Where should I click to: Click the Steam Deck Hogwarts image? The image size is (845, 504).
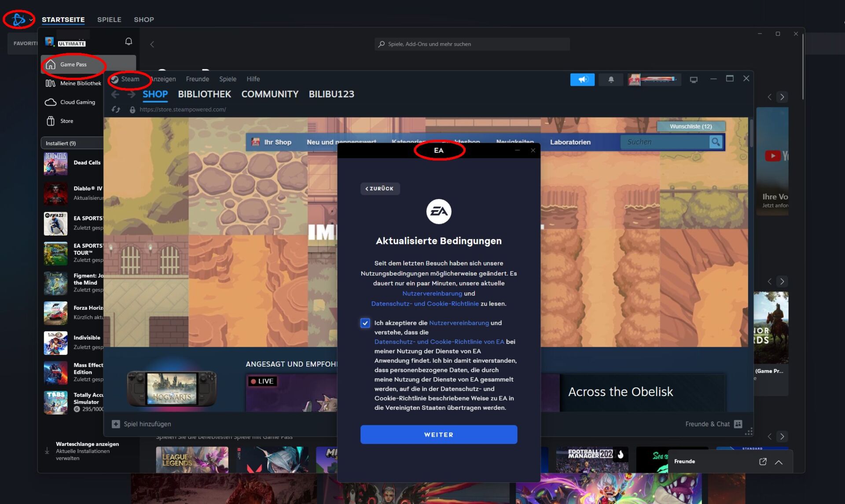coord(172,388)
